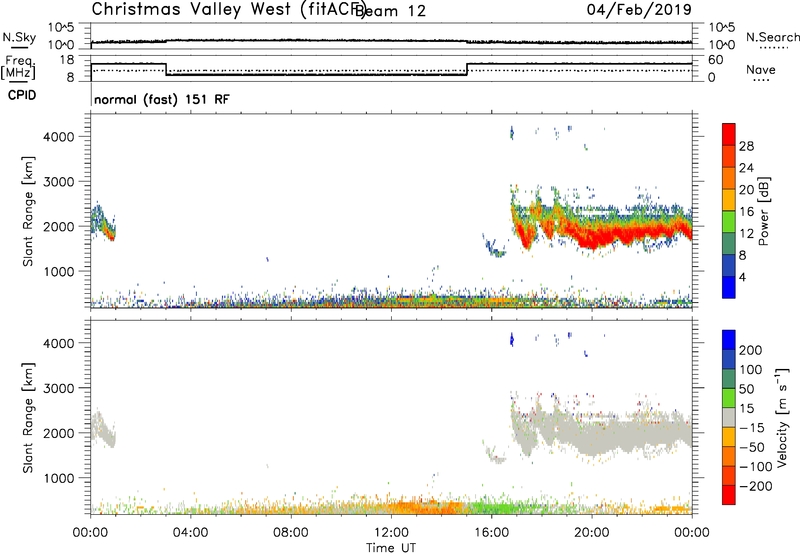Click the 'N.Search' legend label
This screenshot has height=554, width=800.
pos(773,37)
